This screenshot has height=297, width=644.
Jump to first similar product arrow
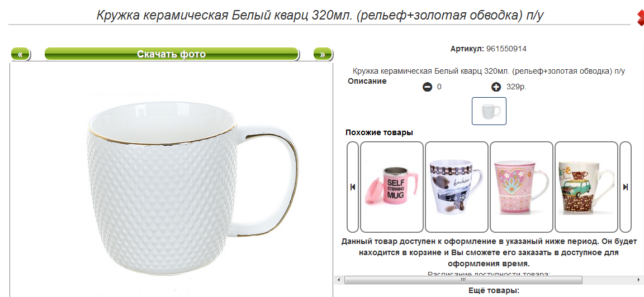click(x=353, y=187)
